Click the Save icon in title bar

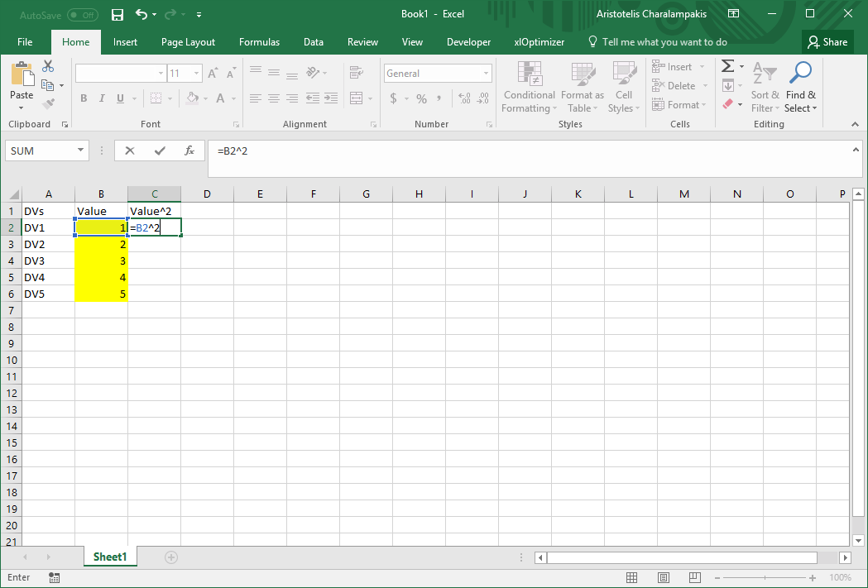click(117, 14)
